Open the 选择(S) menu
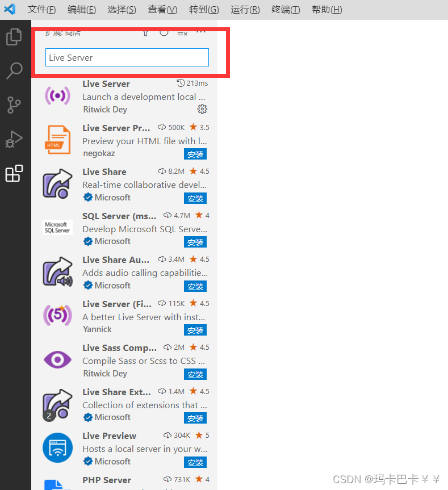This screenshot has height=490, width=448. click(122, 10)
